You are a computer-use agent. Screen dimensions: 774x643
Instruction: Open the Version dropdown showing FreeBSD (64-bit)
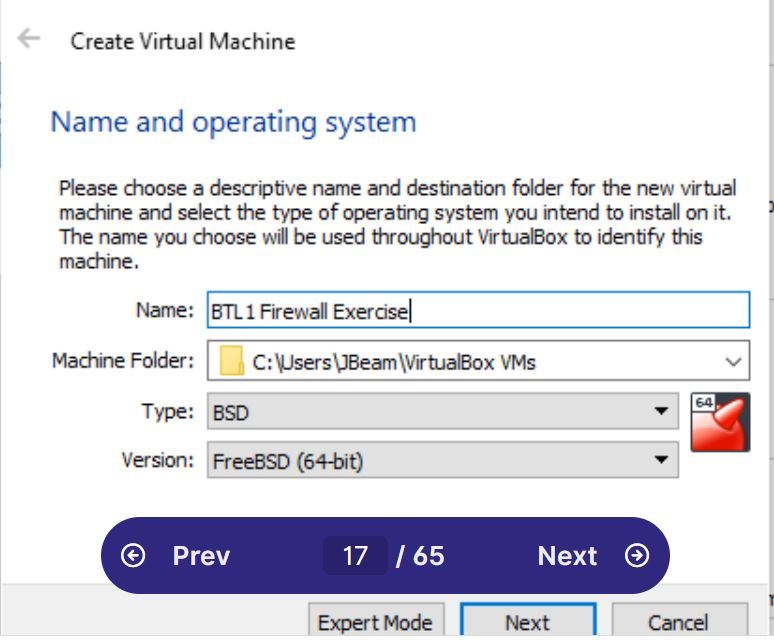[443, 460]
